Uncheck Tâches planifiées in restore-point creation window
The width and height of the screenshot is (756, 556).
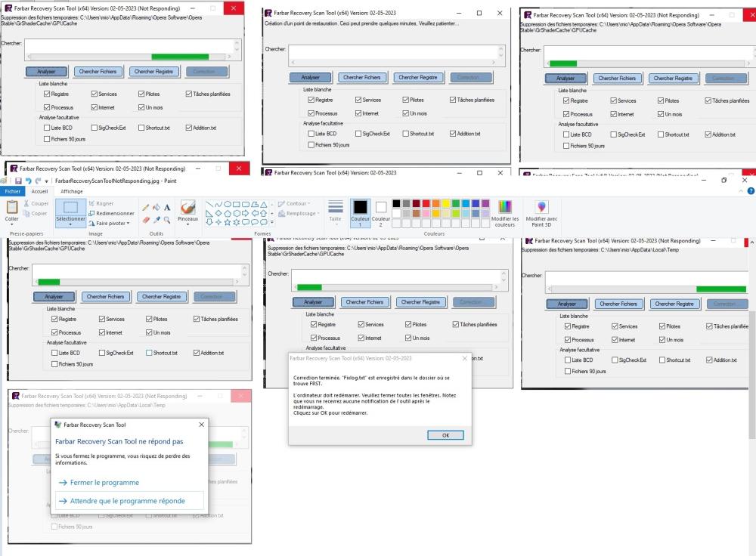453,100
